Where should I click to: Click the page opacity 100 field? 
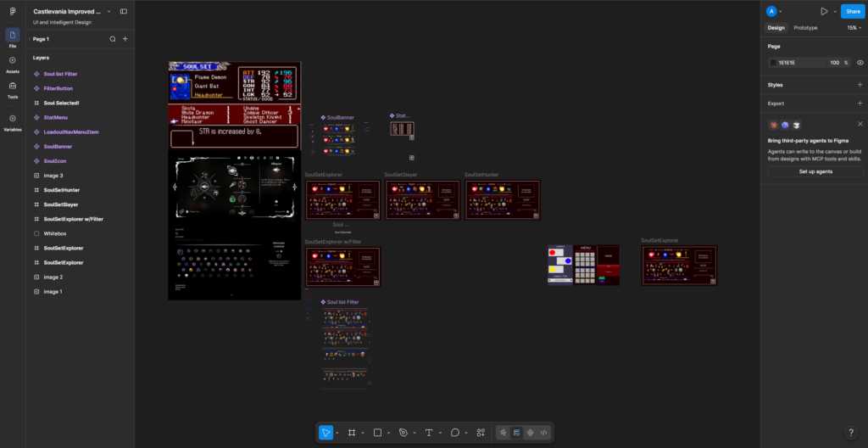point(835,63)
